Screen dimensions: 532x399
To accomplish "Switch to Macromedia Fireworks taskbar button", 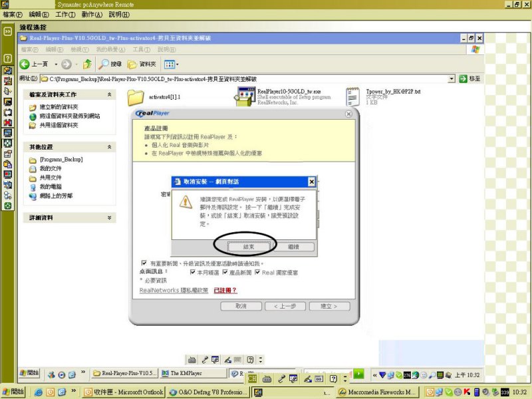I will point(378,392).
